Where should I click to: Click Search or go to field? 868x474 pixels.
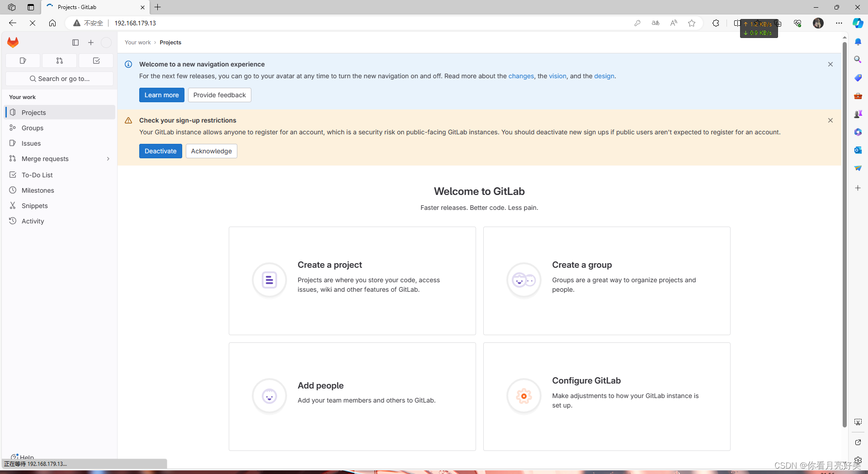point(59,79)
